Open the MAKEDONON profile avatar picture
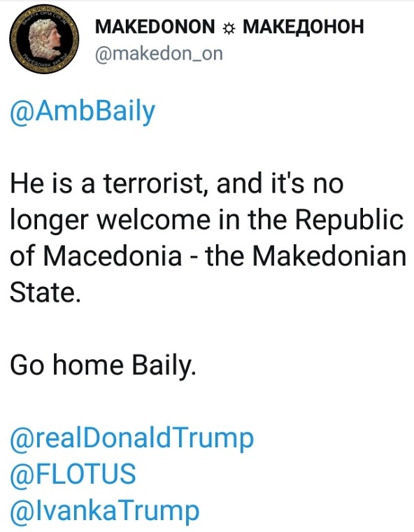Viewport: 414px width, 532px height. coord(44,39)
